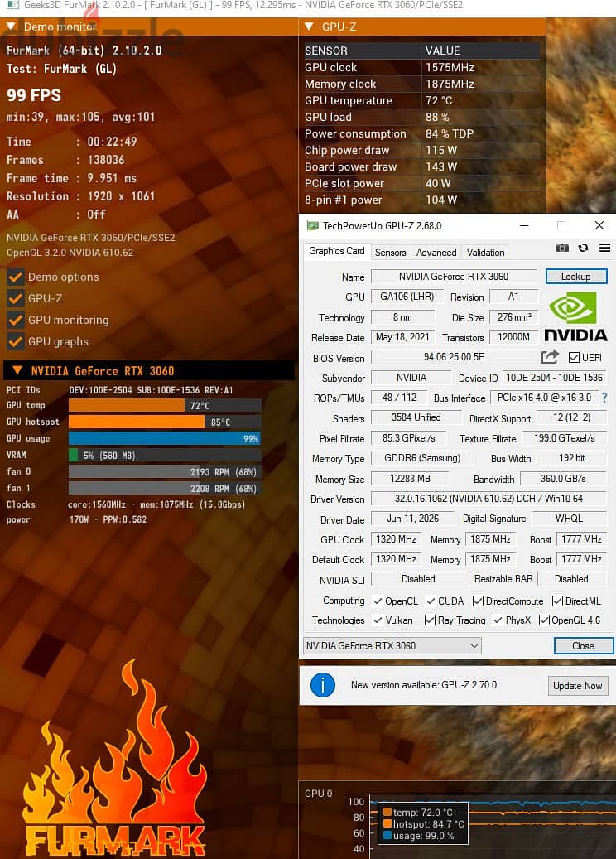616x859 pixels.
Task: Collapse the NVIDIA GeForce RTX 3060 panel
Action: coord(17,370)
